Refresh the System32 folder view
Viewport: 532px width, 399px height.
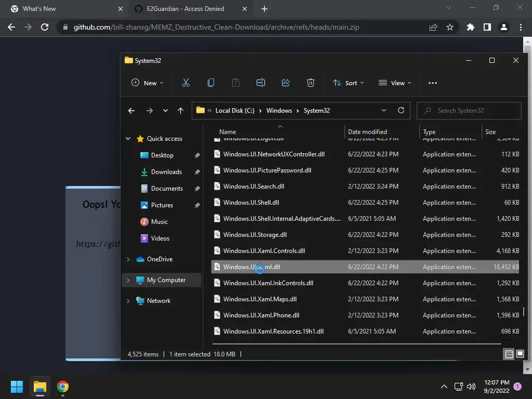pyautogui.click(x=401, y=110)
